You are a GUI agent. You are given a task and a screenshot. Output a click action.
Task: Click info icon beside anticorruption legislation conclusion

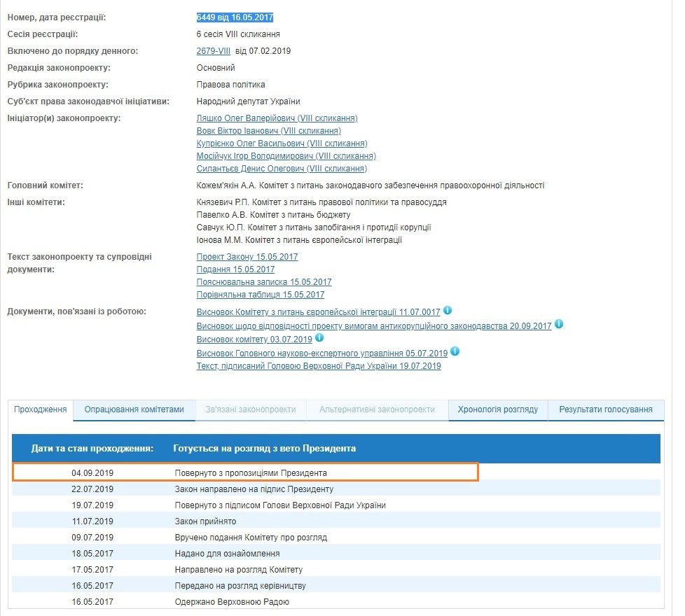(x=559, y=325)
